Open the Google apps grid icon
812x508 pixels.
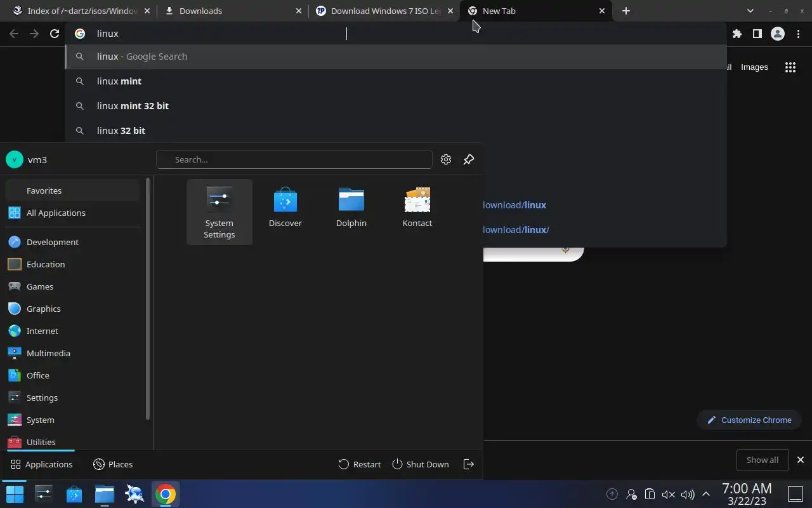pos(790,67)
